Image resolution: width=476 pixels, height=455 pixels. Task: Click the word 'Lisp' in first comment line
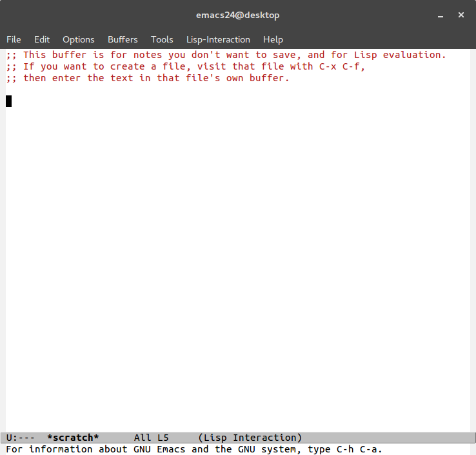click(x=365, y=55)
